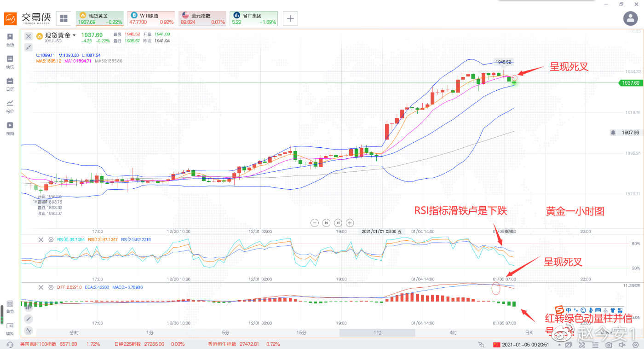The width and height of the screenshot is (644, 349).
Task: Open the 模拟 simulated trading panel
Action: click(10, 329)
